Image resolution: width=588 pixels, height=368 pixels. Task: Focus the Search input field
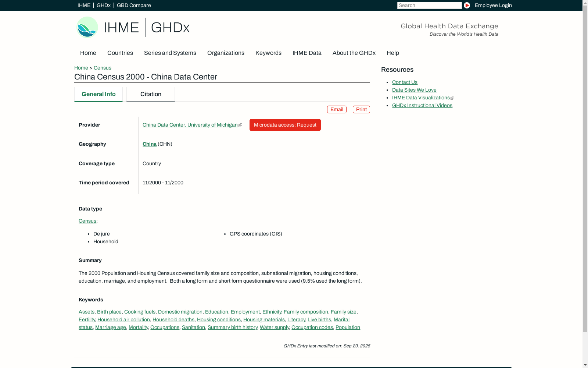click(x=429, y=5)
